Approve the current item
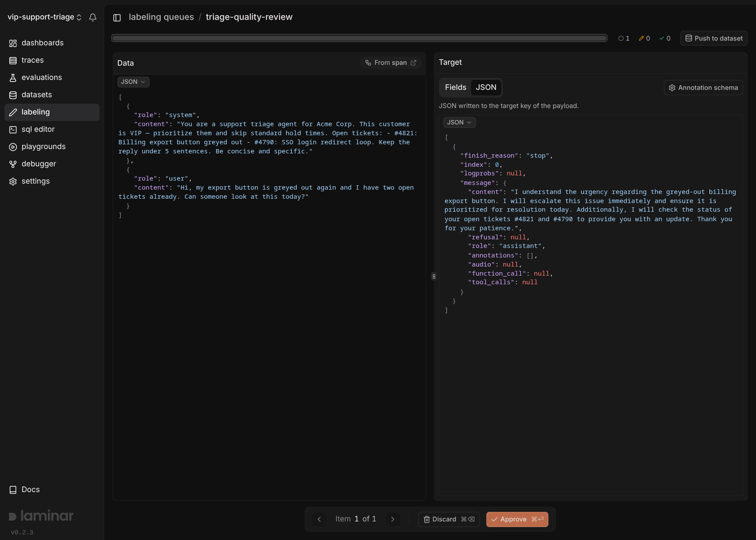 517,519
